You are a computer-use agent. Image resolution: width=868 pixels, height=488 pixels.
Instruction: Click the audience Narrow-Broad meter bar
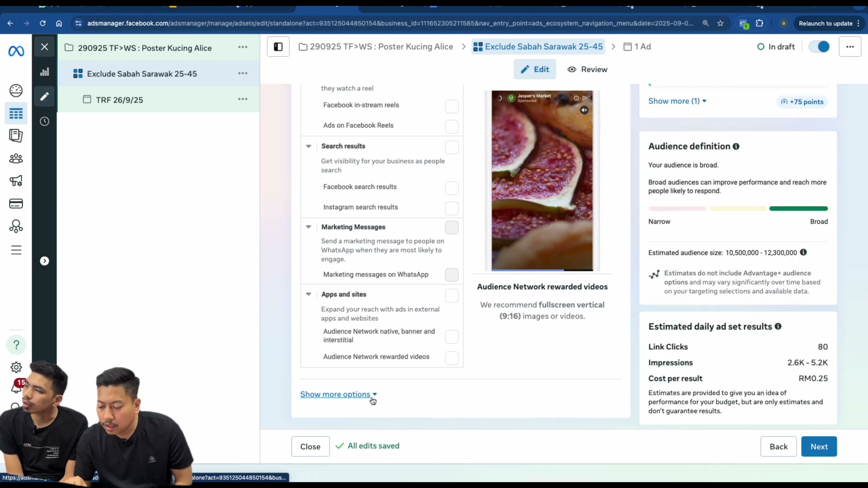pyautogui.click(x=738, y=209)
